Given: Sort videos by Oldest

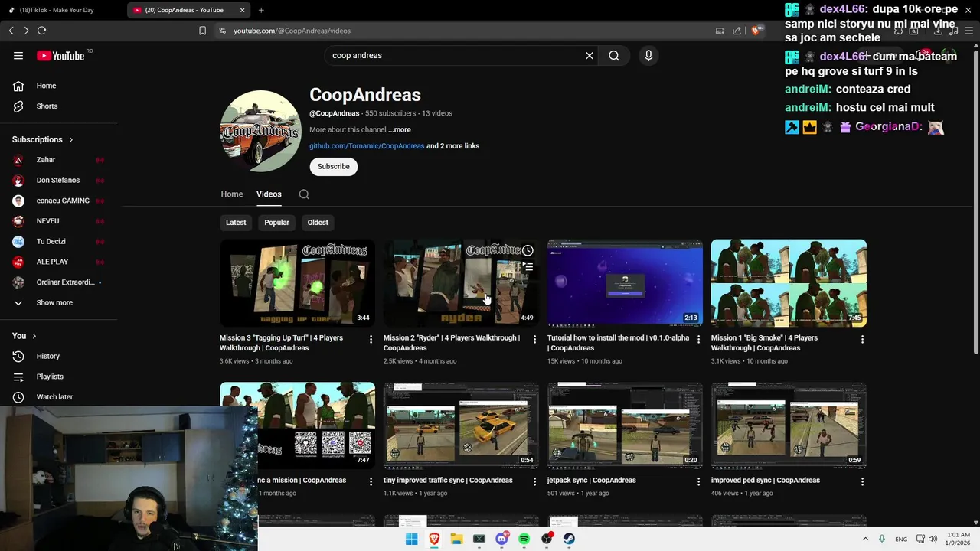Looking at the screenshot, I should pos(318,223).
